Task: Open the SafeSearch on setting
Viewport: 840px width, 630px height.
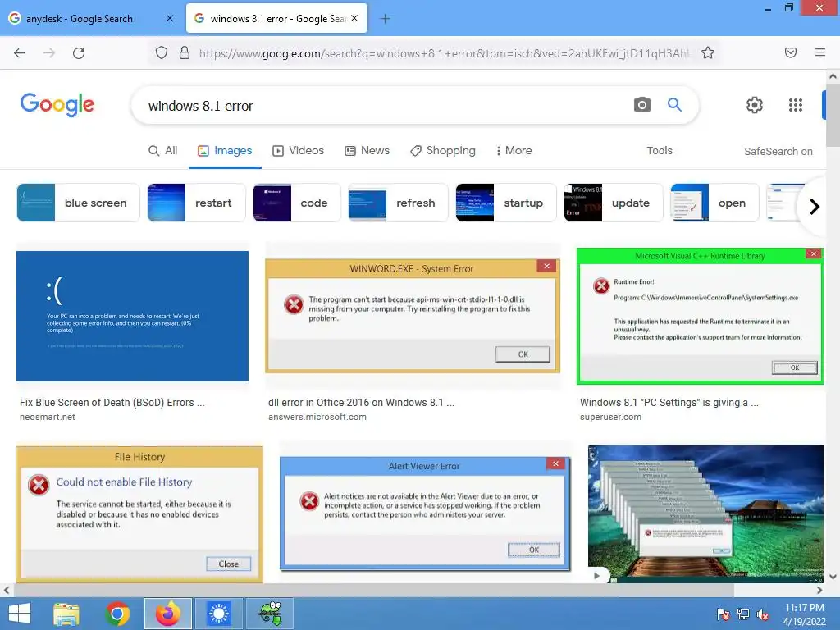Action: pyautogui.click(x=778, y=152)
